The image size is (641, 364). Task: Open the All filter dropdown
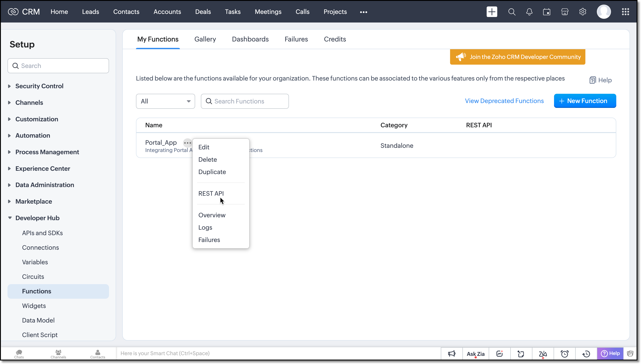pyautogui.click(x=165, y=101)
